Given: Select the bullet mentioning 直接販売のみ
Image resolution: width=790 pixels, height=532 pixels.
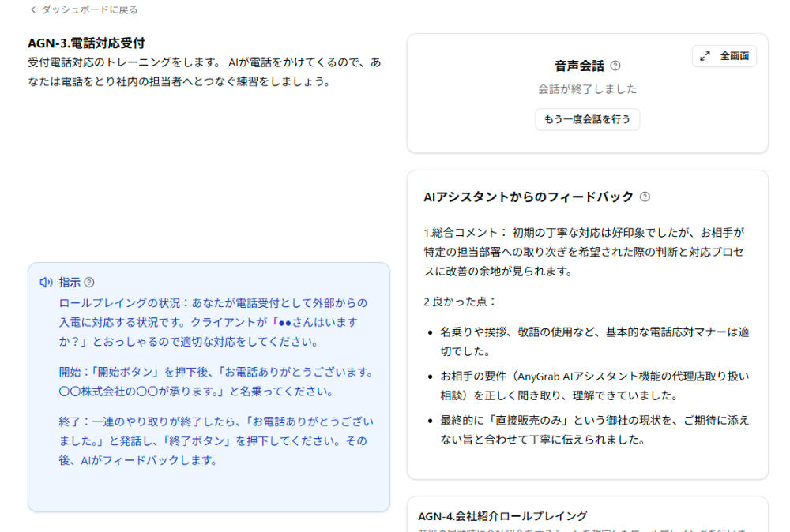Looking at the screenshot, I should [595, 430].
